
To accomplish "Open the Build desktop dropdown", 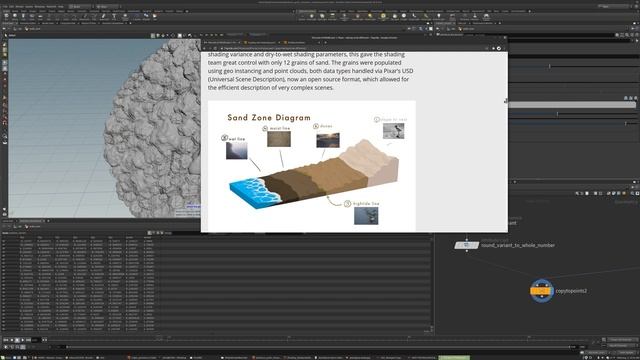I will pyautogui.click(x=80, y=7).
